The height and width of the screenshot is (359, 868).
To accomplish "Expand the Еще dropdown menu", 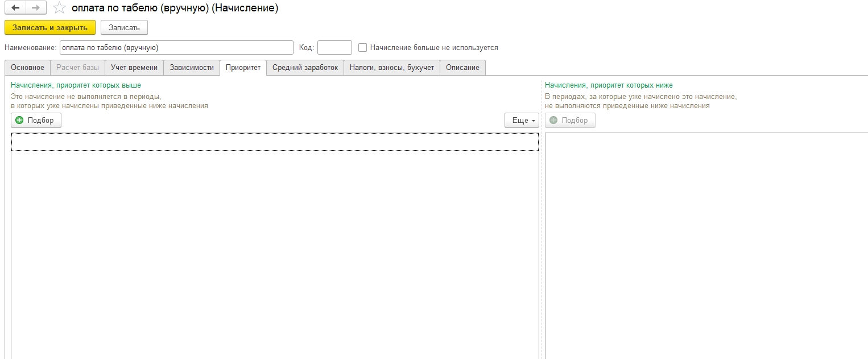I will pyautogui.click(x=522, y=120).
